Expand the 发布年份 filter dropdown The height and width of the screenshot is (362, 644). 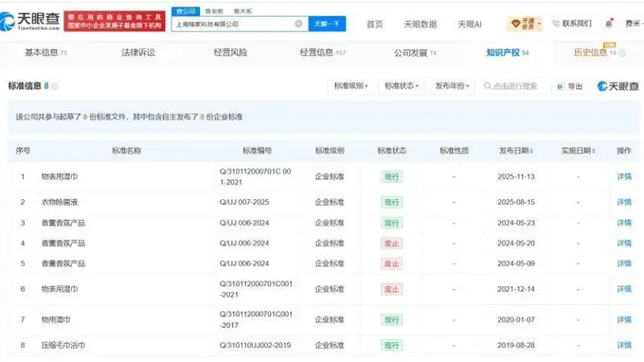click(452, 86)
